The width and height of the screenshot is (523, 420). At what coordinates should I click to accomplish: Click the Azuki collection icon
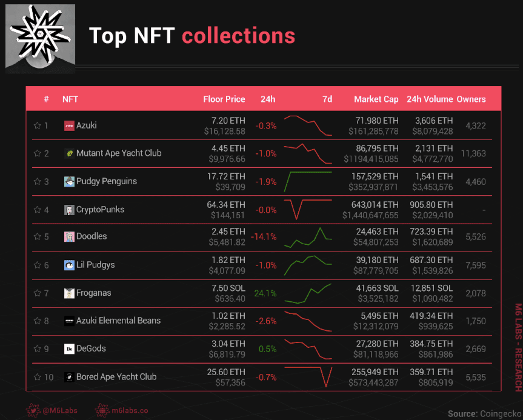pyautogui.click(x=69, y=126)
